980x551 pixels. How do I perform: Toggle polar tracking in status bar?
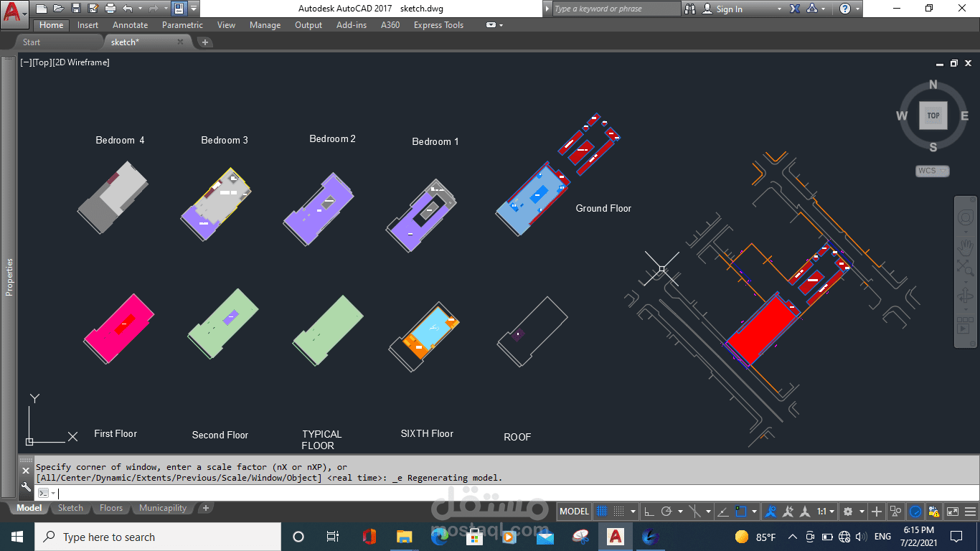(666, 512)
